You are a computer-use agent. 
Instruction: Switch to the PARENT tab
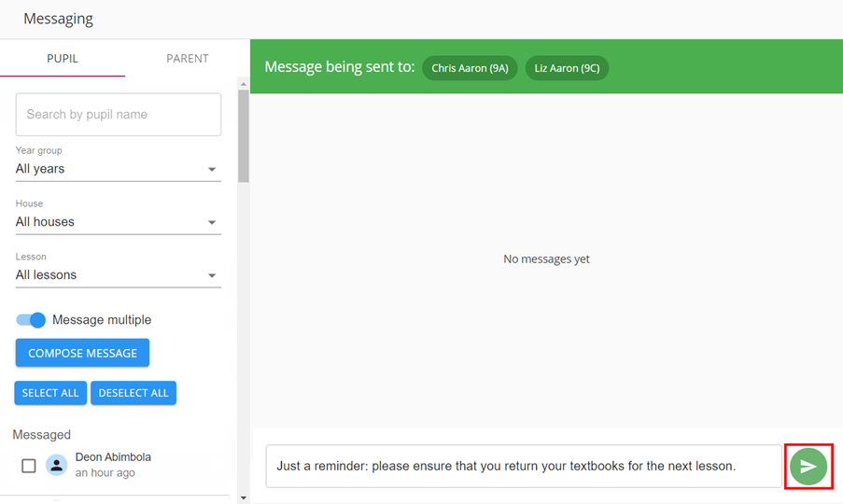tap(187, 58)
